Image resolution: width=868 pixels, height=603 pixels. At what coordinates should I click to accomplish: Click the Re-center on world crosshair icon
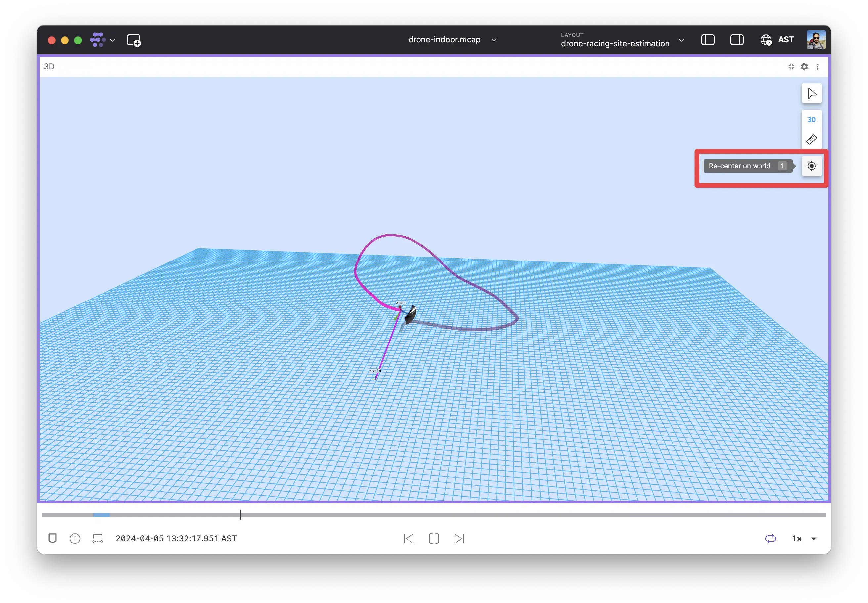(812, 166)
